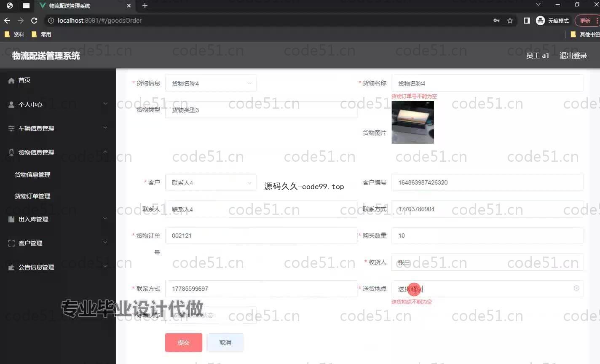Expand 个人中心 menu chevron
The height and width of the screenshot is (364, 600).
[105, 104]
